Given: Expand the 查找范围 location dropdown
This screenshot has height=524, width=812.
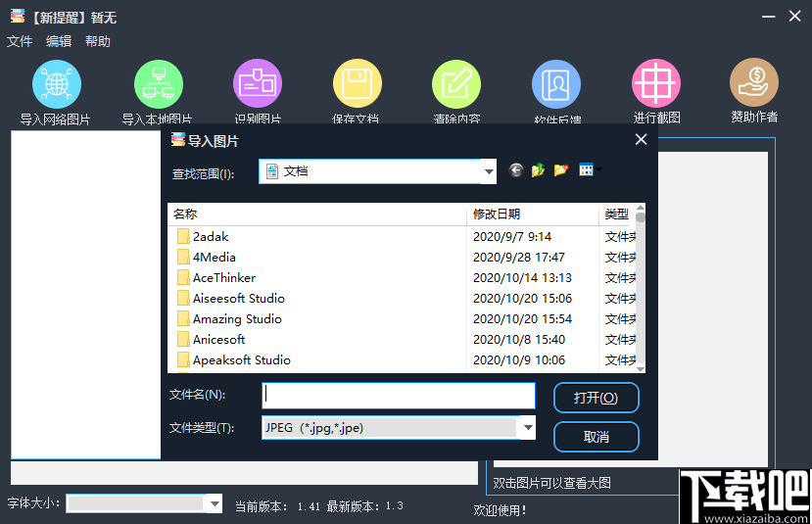Looking at the screenshot, I should 489,171.
